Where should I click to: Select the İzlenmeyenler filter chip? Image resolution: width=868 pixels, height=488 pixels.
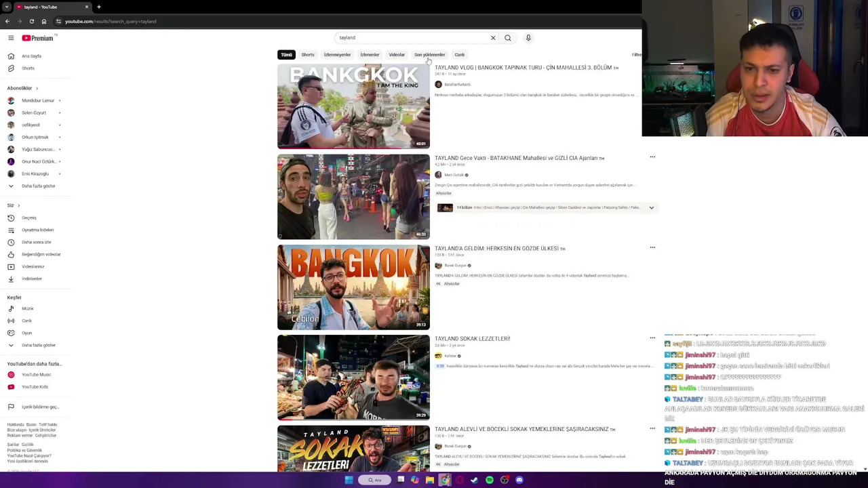coord(337,55)
